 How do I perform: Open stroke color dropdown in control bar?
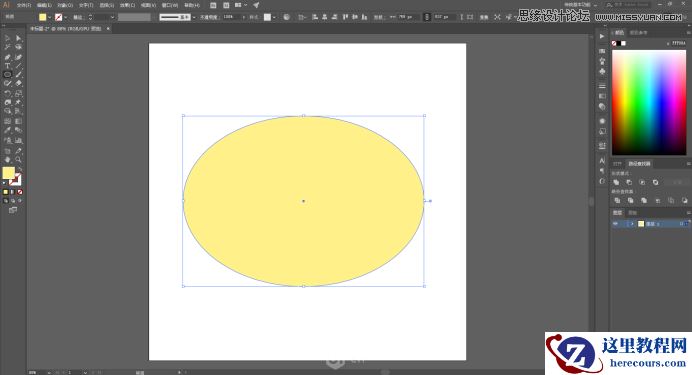pos(65,17)
